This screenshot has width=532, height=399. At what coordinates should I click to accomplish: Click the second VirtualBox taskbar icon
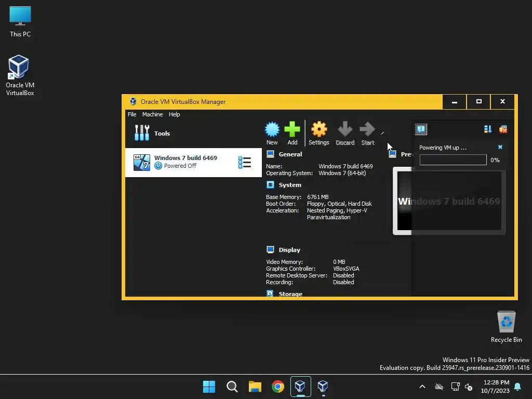tap(323, 387)
